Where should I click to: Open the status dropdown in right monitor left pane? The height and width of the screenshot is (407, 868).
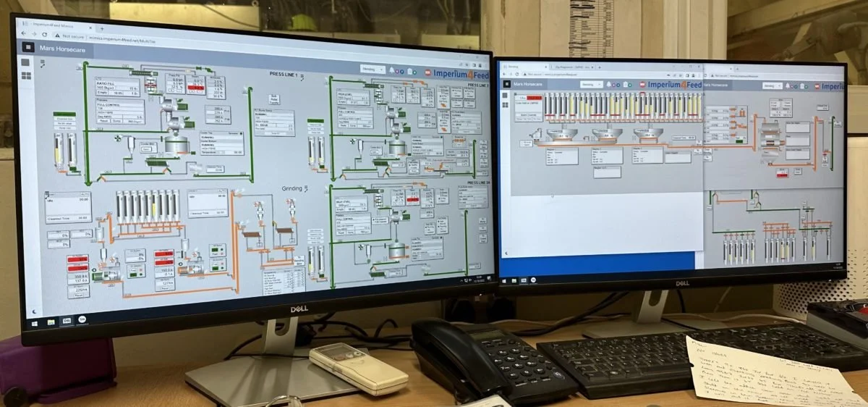pyautogui.click(x=592, y=85)
